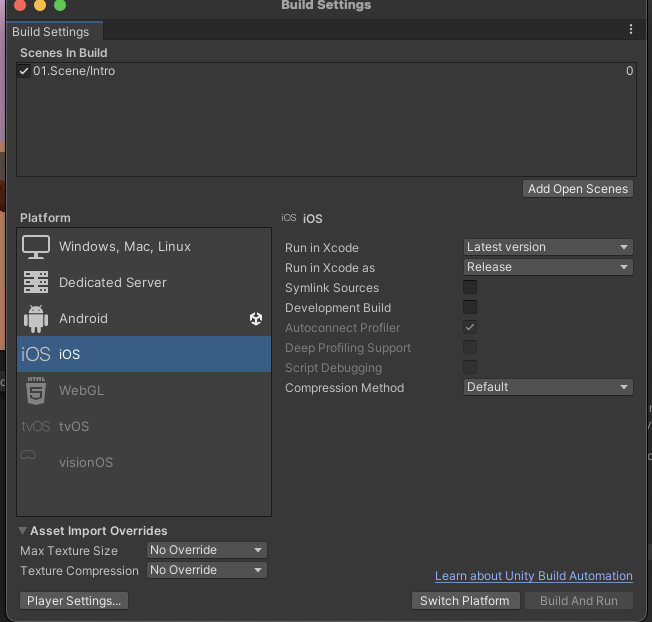Click the Add Open Scenes button

[x=578, y=189]
